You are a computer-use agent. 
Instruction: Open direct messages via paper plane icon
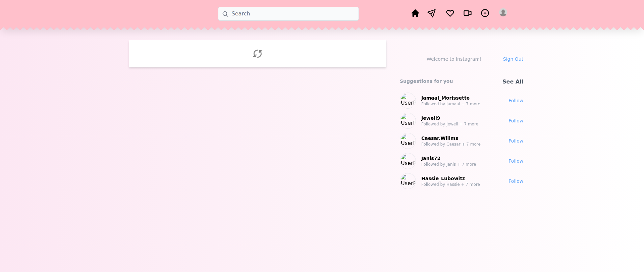pyautogui.click(x=432, y=13)
